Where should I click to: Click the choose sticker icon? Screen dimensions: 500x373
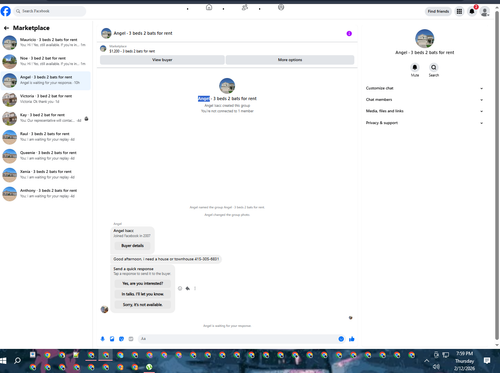tap(122, 339)
